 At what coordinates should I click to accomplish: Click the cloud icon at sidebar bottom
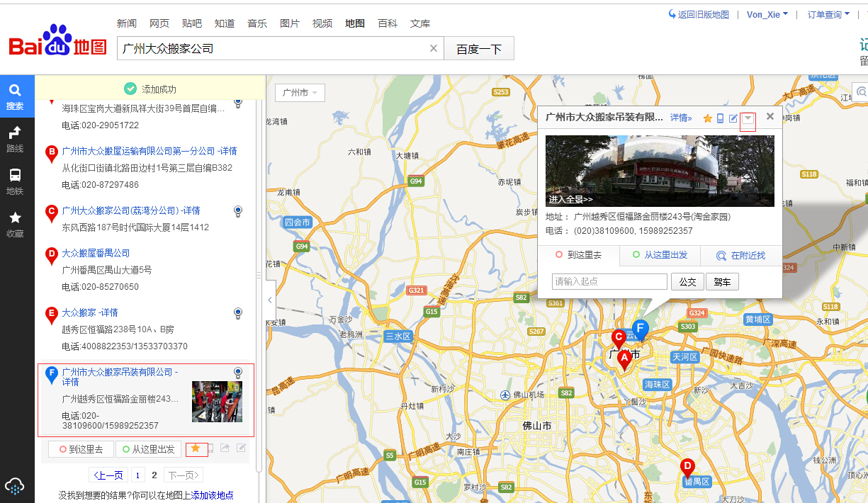[15, 486]
